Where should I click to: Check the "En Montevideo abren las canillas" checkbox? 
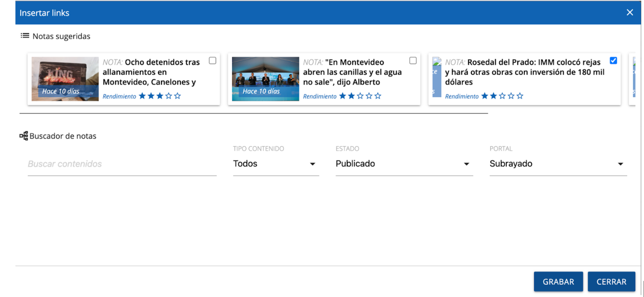tap(413, 61)
